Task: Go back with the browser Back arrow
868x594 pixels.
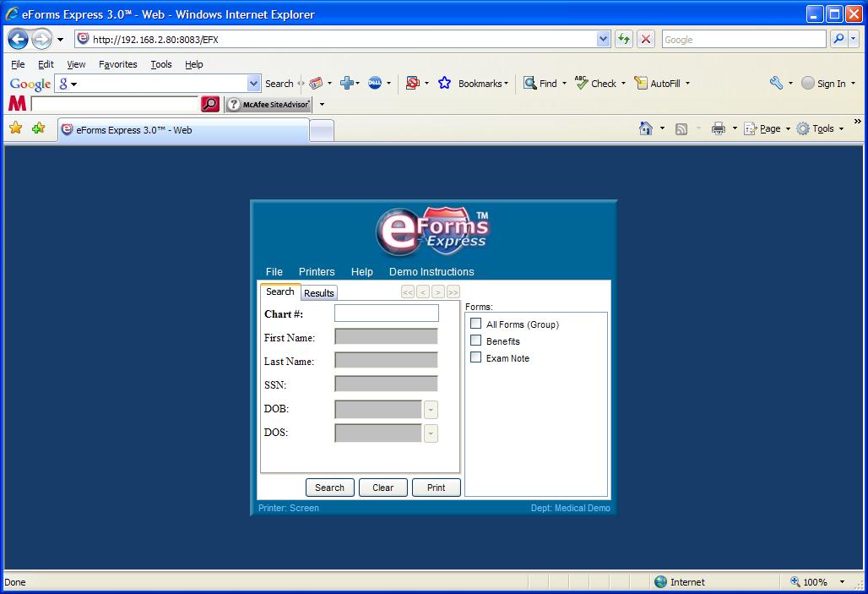Action: [18, 40]
